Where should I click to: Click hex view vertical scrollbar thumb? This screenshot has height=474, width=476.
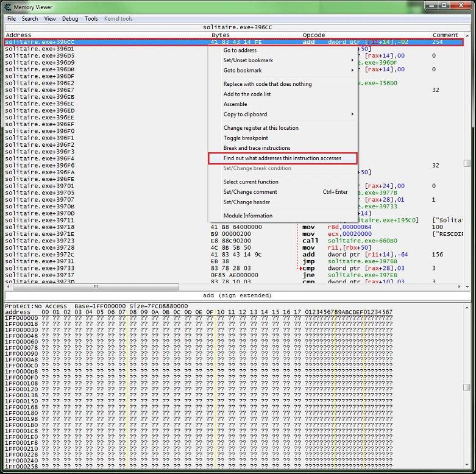467,387
